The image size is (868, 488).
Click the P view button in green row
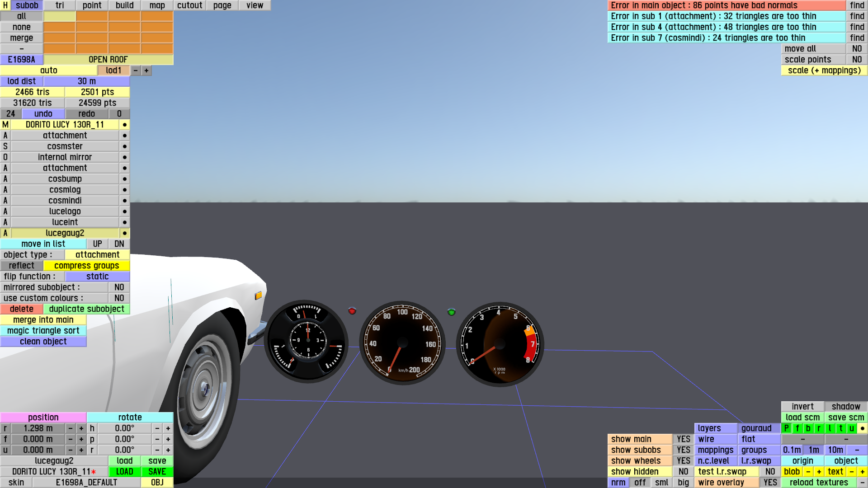(787, 428)
